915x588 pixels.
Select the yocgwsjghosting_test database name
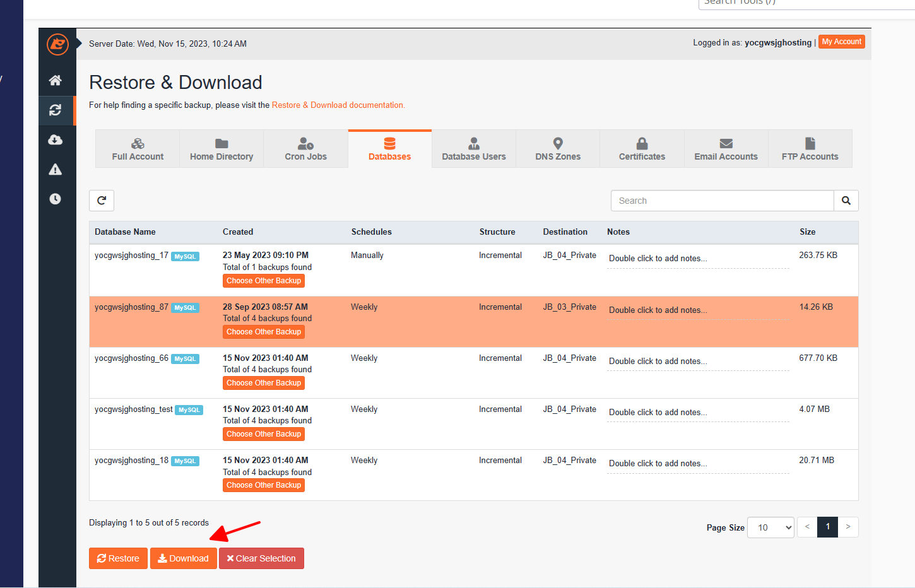click(133, 409)
